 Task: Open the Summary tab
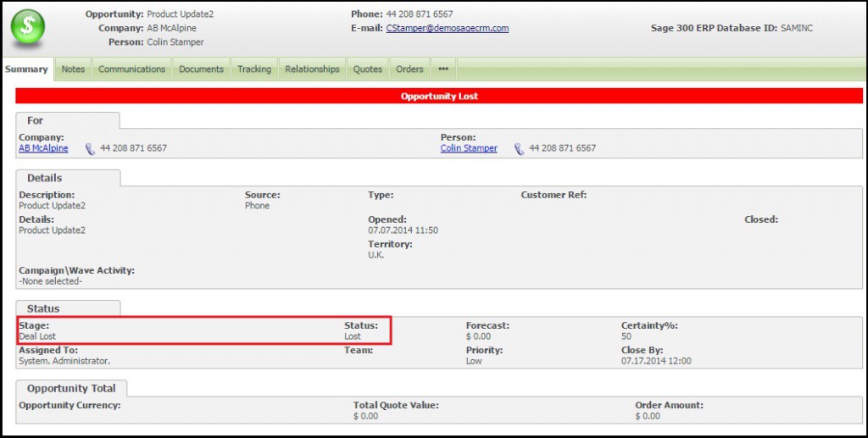point(26,69)
